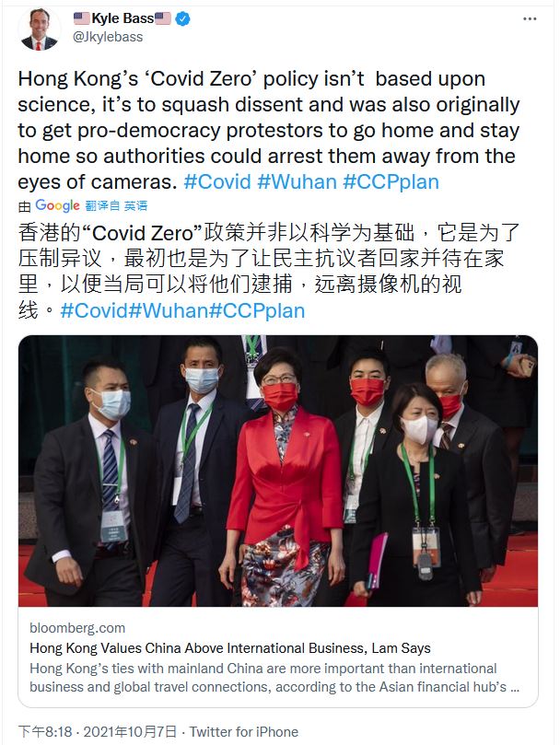
Task: Open the English #Covid hashtag
Action: coord(217,182)
